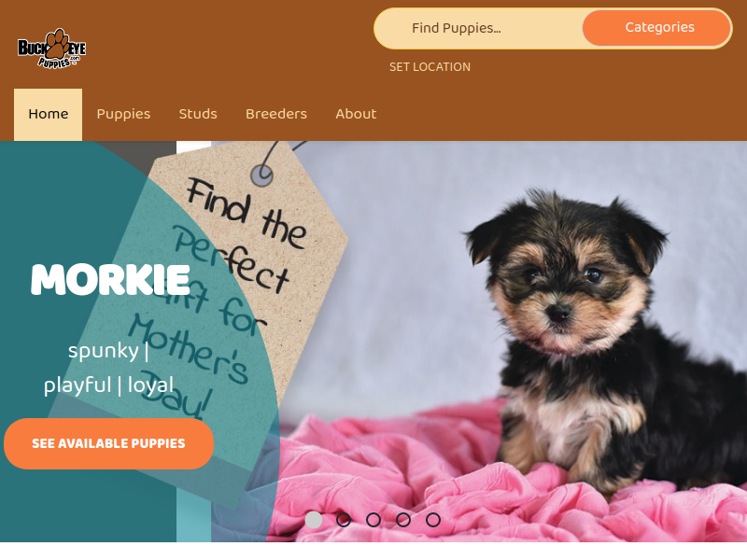Switch to the second carousel slide dot
This screenshot has width=747, height=560.
[x=344, y=520]
